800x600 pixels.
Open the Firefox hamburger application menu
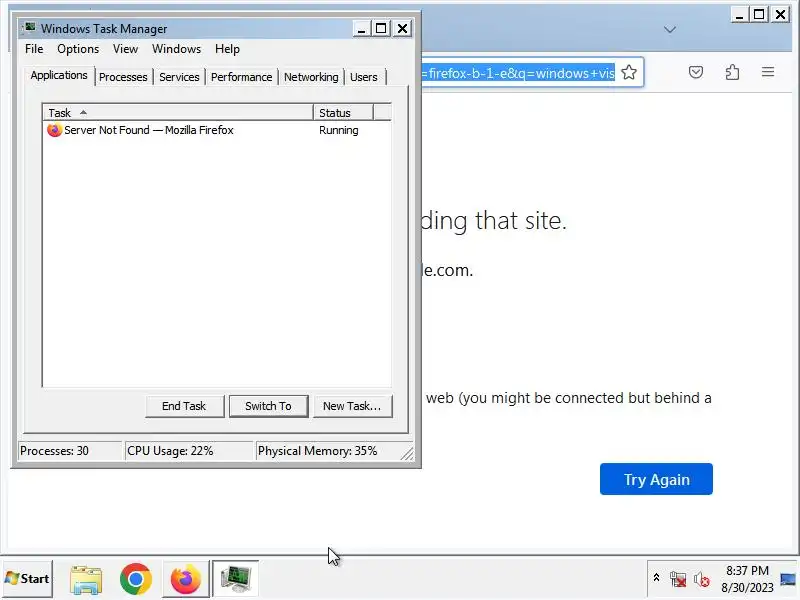point(768,72)
